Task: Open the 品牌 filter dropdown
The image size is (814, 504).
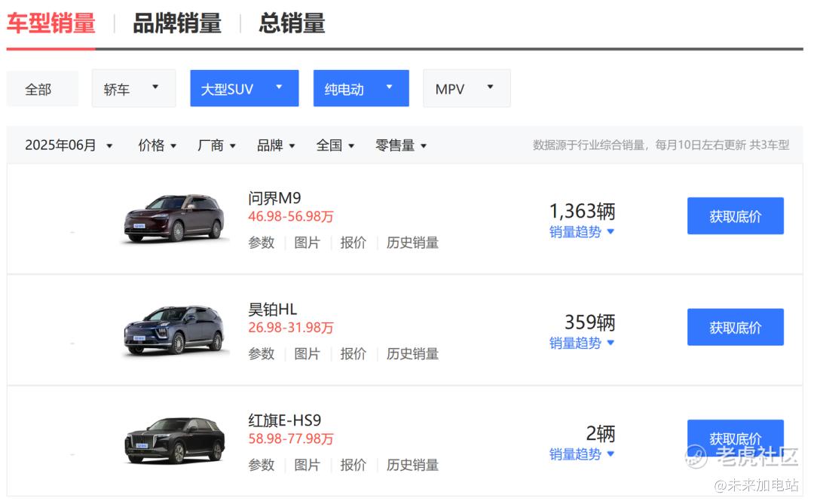Action: [x=276, y=145]
